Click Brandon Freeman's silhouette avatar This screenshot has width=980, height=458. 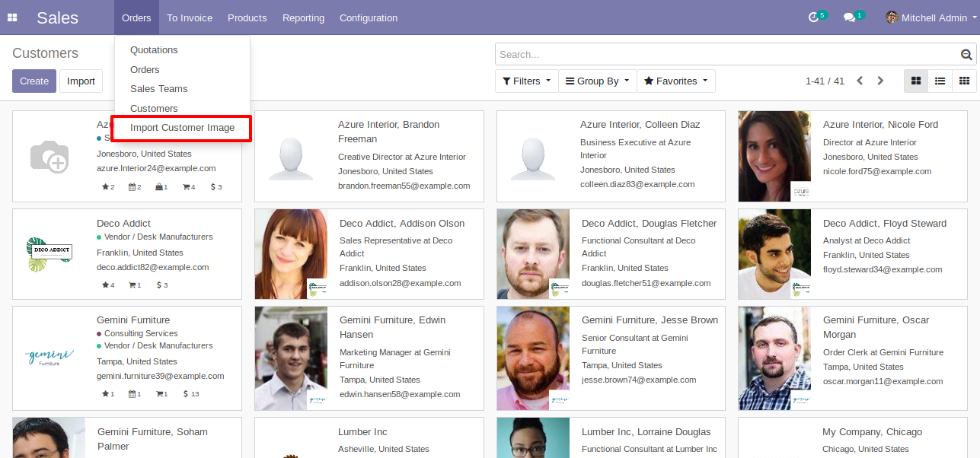[292, 157]
